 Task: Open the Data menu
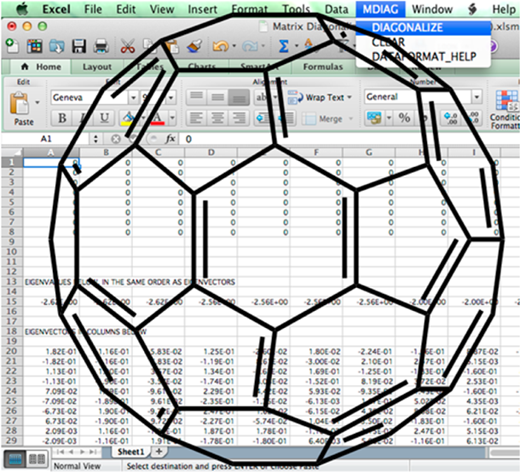[336, 9]
